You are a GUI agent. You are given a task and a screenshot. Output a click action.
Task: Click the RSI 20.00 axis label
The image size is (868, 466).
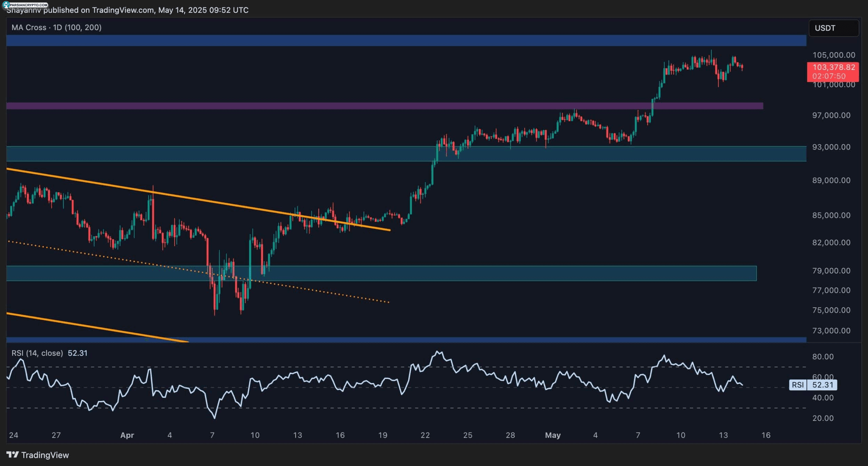coord(823,418)
